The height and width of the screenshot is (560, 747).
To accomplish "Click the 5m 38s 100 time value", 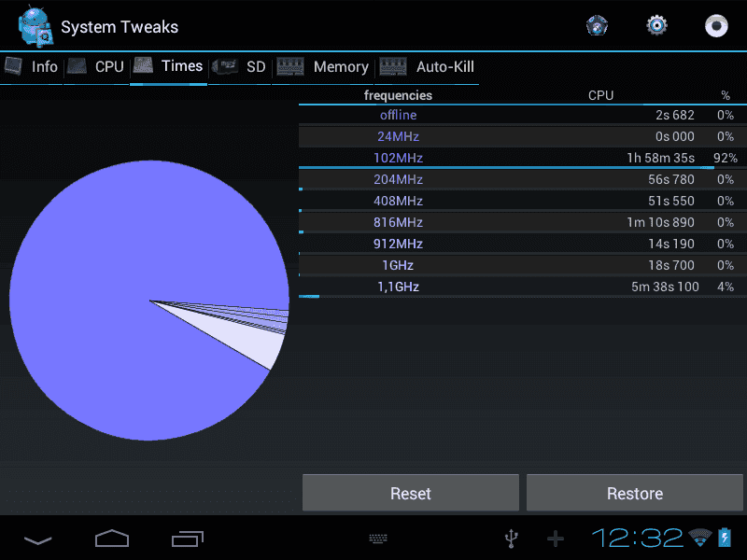I will 665,287.
